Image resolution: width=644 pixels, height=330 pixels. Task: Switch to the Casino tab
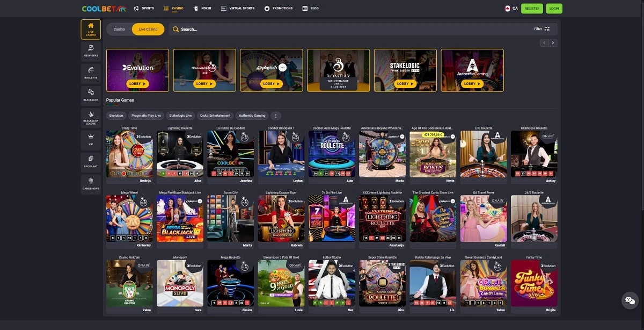[119, 29]
